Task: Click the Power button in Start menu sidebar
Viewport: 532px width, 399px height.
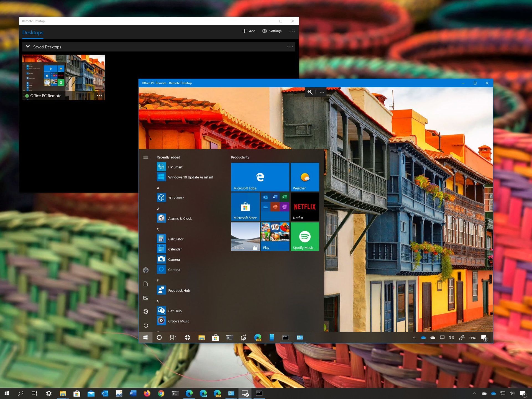Action: click(146, 325)
